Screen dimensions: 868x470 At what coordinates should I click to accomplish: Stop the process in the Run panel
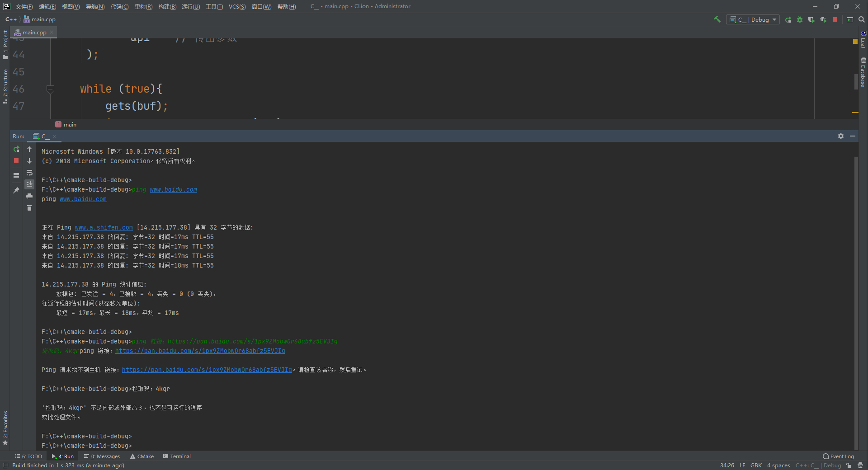point(16,160)
